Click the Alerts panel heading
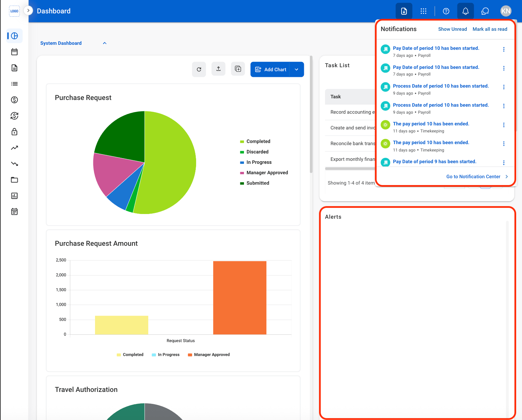The image size is (522, 420). tap(333, 217)
